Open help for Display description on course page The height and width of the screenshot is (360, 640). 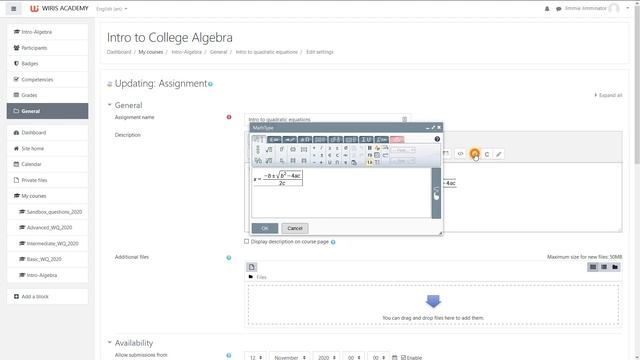[x=333, y=242]
